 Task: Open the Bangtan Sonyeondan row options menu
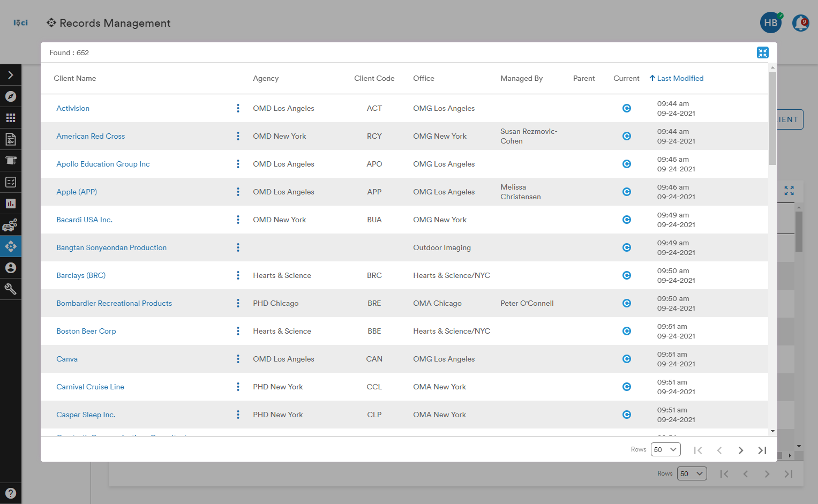coord(238,247)
